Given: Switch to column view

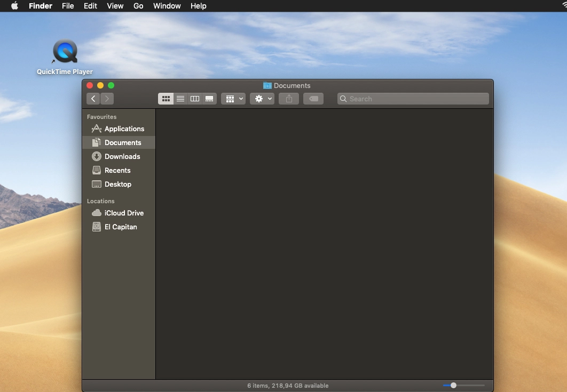Looking at the screenshot, I should (195, 99).
